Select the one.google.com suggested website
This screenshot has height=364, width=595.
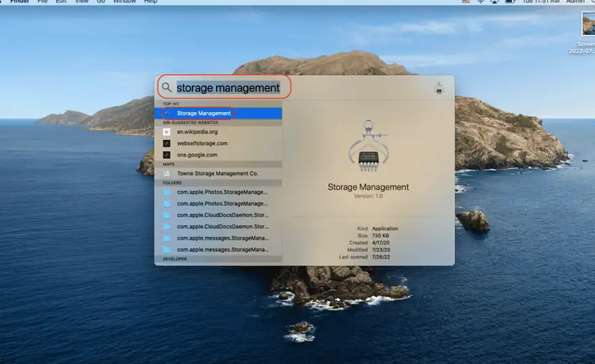click(218, 155)
